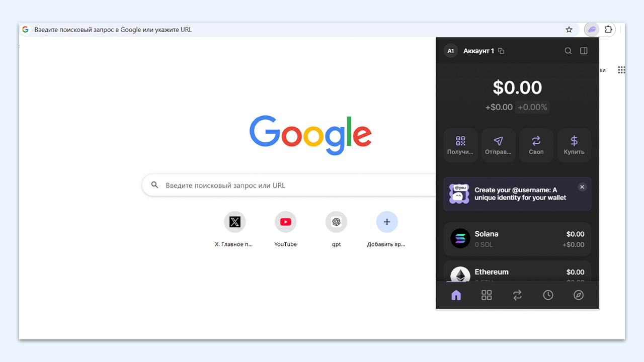Go to wallet Home tab
This screenshot has width=644, height=362.
click(456, 295)
